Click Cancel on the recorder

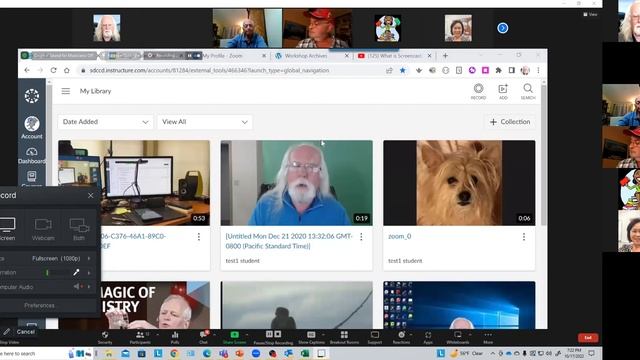click(25, 332)
